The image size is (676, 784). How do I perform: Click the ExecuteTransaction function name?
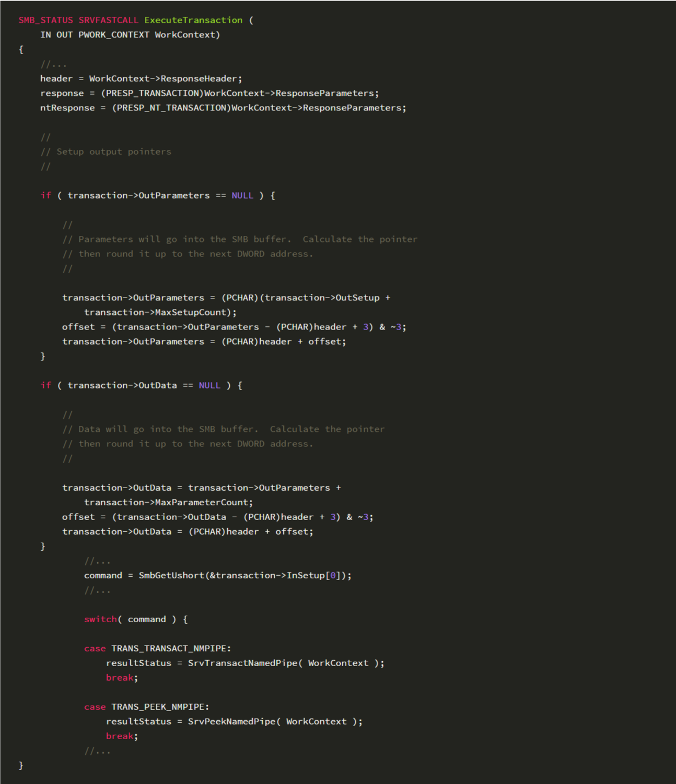point(193,20)
